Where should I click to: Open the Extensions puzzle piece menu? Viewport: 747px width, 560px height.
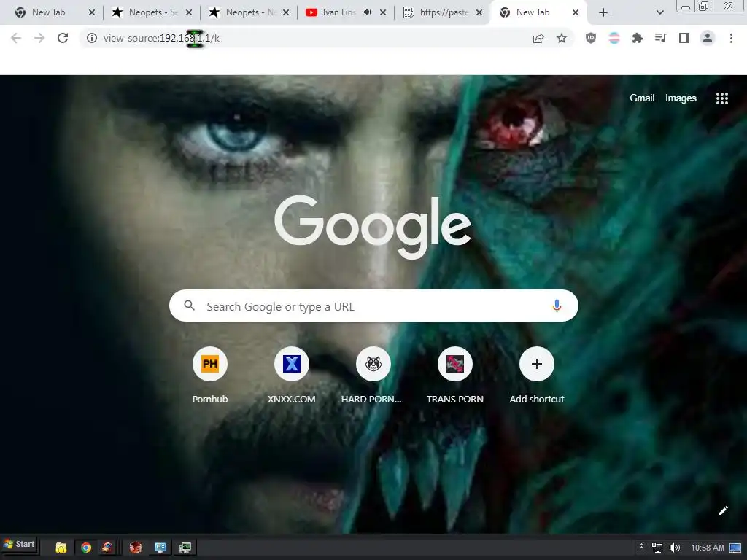638,38
